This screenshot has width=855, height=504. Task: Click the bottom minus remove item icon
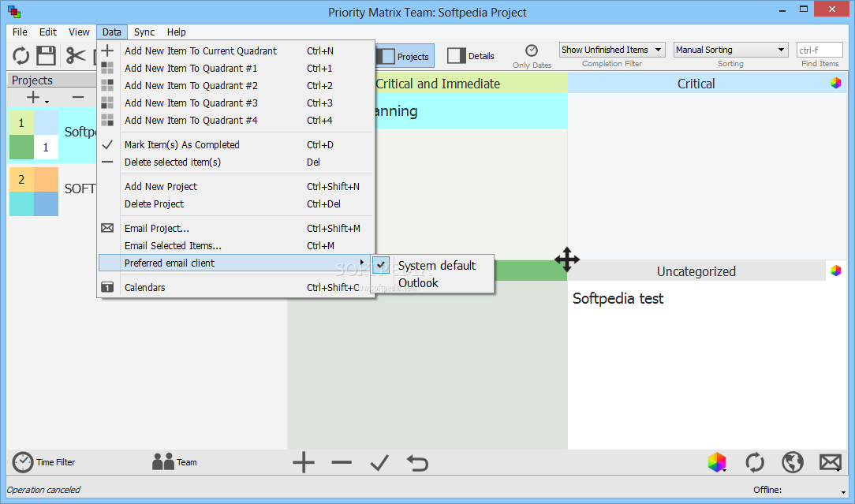[342, 462]
